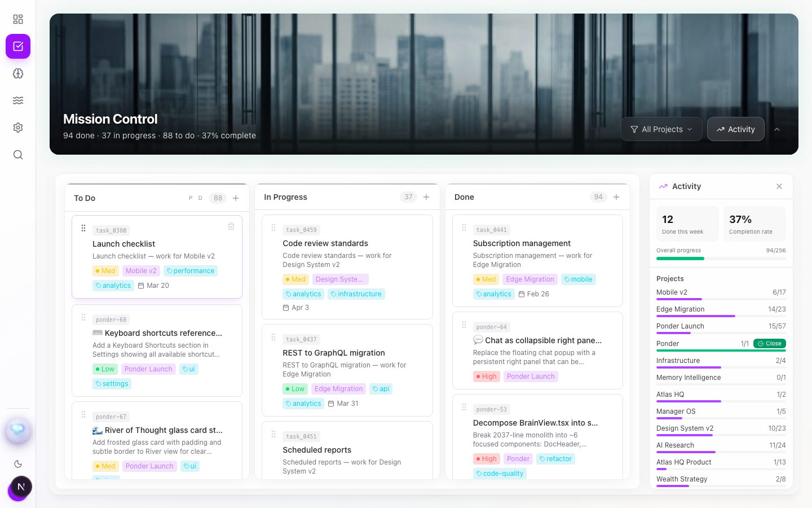Toggle the P sort option in To Do
The image size is (812, 508).
pyautogui.click(x=191, y=198)
